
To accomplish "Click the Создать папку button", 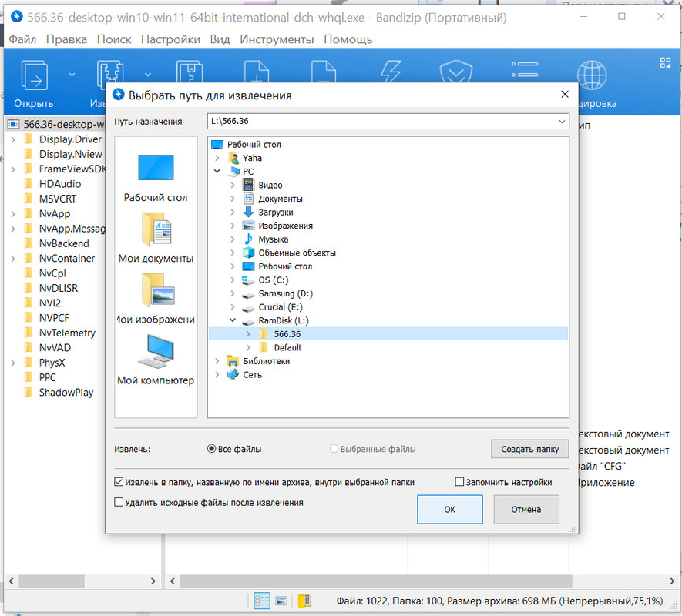I will pos(529,449).
